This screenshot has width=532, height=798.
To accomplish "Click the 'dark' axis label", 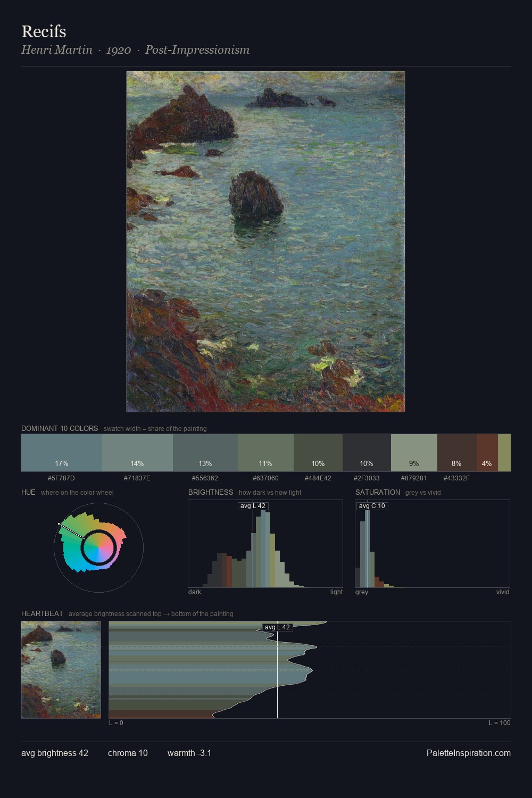I will tap(195, 592).
